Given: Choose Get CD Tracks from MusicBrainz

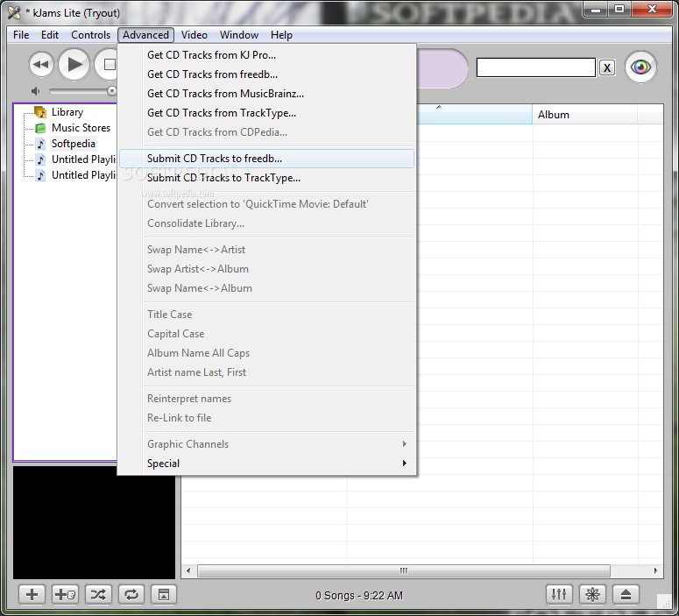Looking at the screenshot, I should [266, 94].
